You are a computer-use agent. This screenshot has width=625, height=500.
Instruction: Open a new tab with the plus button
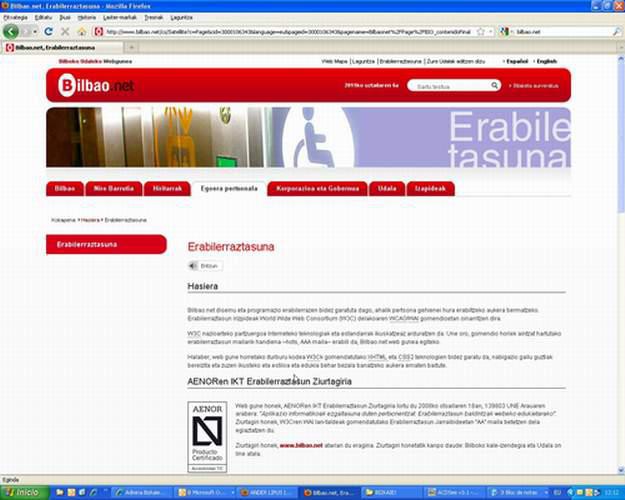(x=132, y=47)
